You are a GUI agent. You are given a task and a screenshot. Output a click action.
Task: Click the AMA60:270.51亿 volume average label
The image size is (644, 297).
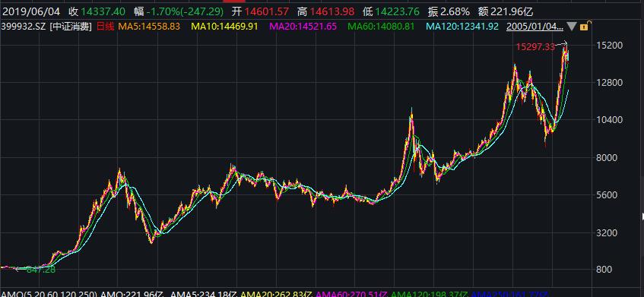point(352,294)
